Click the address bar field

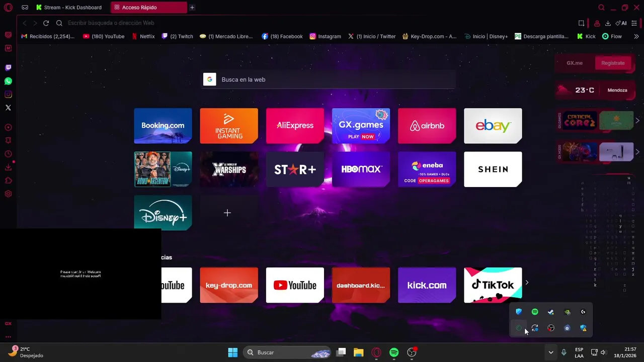click(317, 23)
